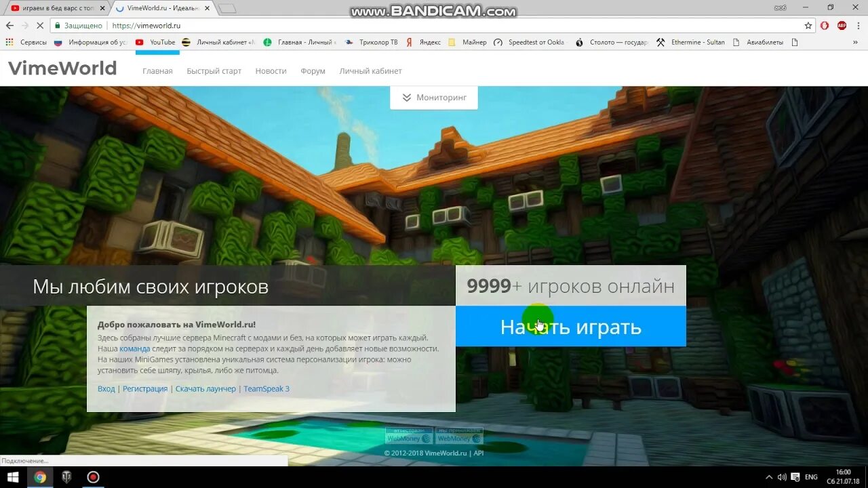Show hidden system tray icons
Viewport: 868px width, 488px height.
(x=769, y=477)
